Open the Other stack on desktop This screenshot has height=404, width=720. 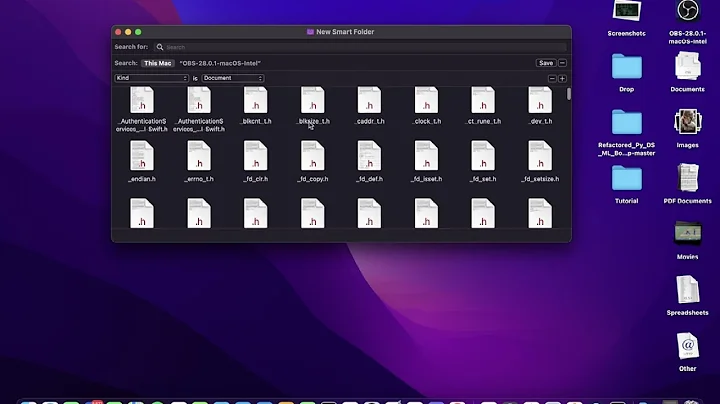pos(687,346)
